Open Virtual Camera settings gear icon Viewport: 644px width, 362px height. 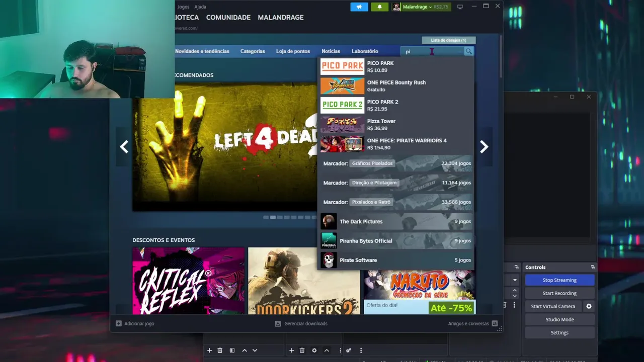pos(589,306)
